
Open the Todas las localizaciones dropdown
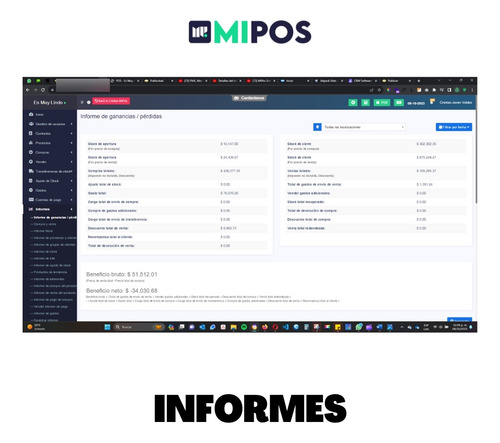pos(364,127)
